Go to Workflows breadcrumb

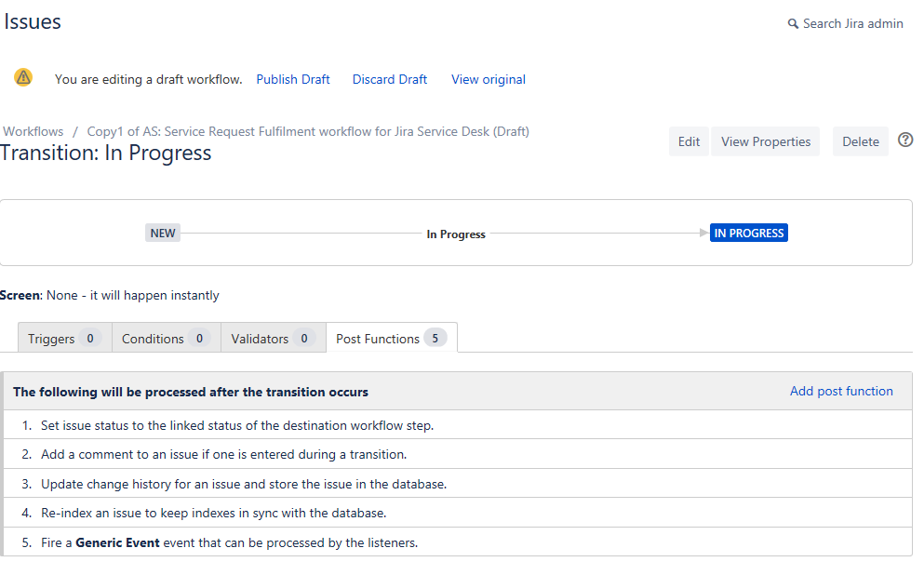click(33, 131)
